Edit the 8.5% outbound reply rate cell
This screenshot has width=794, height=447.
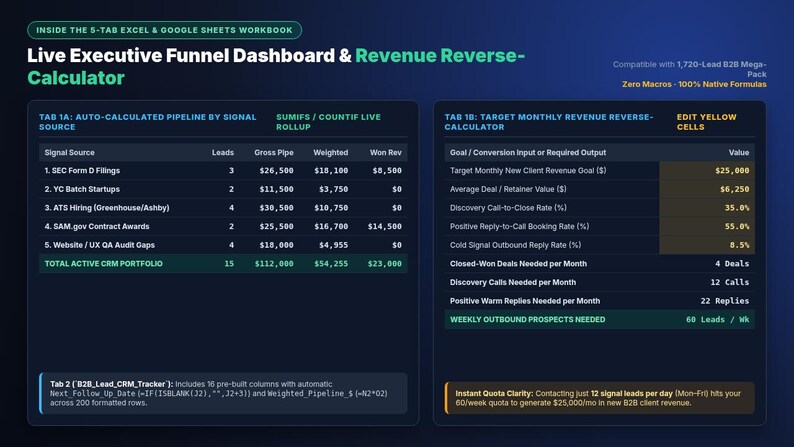(x=707, y=245)
